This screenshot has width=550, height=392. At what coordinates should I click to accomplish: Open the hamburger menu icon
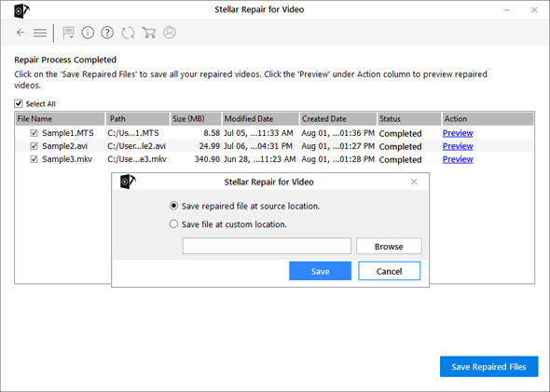40,33
